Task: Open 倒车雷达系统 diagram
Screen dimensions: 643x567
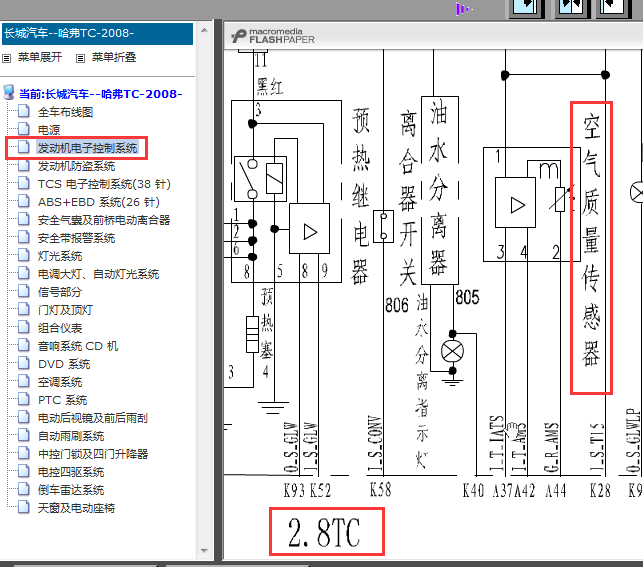Action: click(71, 490)
